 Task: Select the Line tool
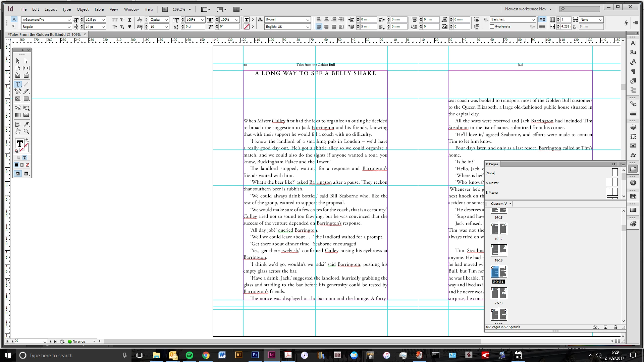pyautogui.click(x=26, y=84)
